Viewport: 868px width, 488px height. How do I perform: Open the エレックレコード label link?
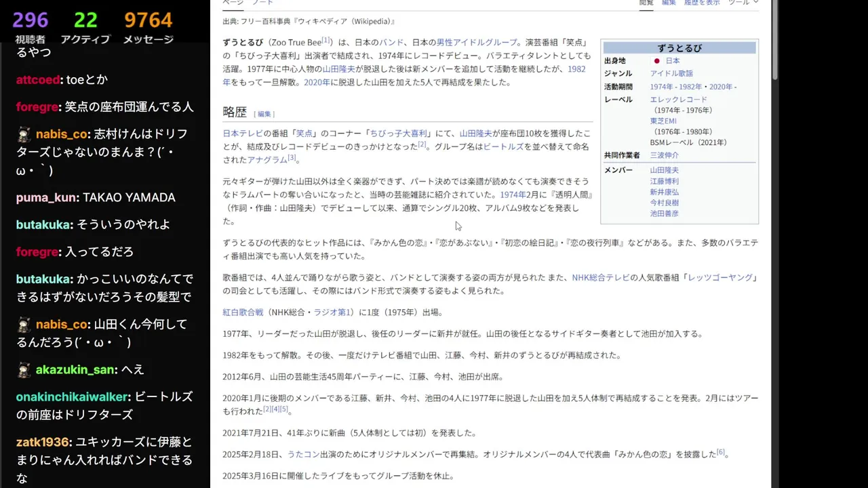tap(678, 100)
